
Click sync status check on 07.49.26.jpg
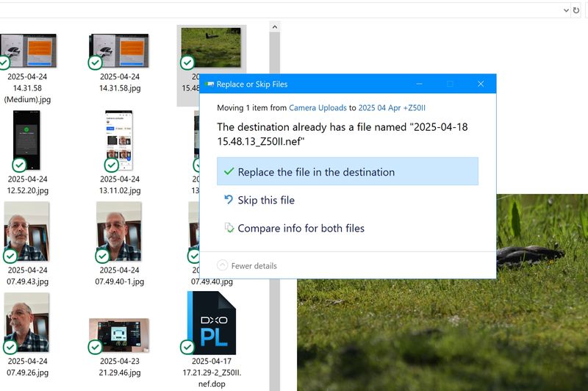[x=11, y=346]
